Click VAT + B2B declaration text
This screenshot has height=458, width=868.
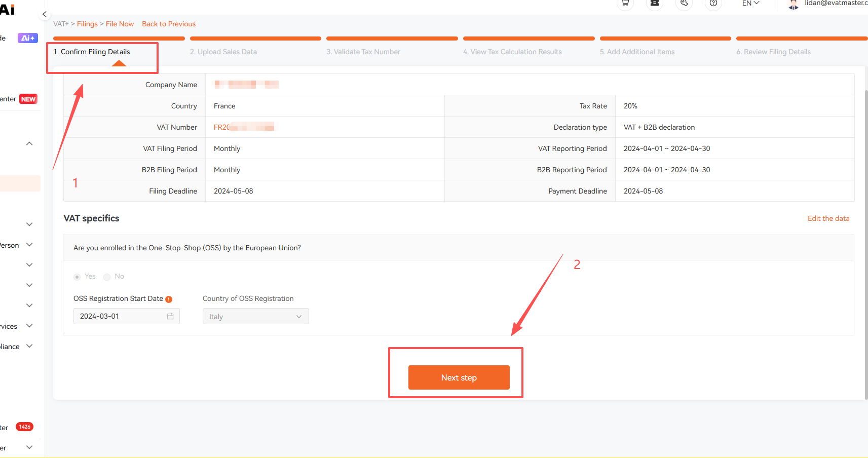659,127
